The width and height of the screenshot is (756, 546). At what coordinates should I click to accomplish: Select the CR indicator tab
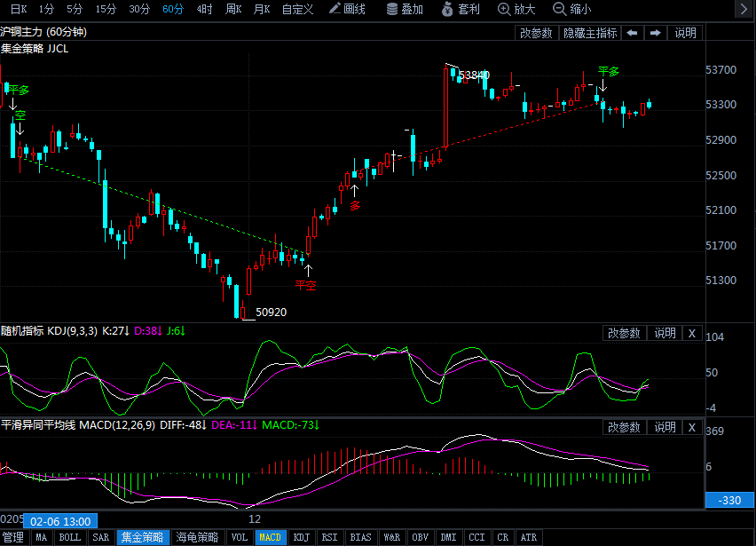[x=503, y=537]
